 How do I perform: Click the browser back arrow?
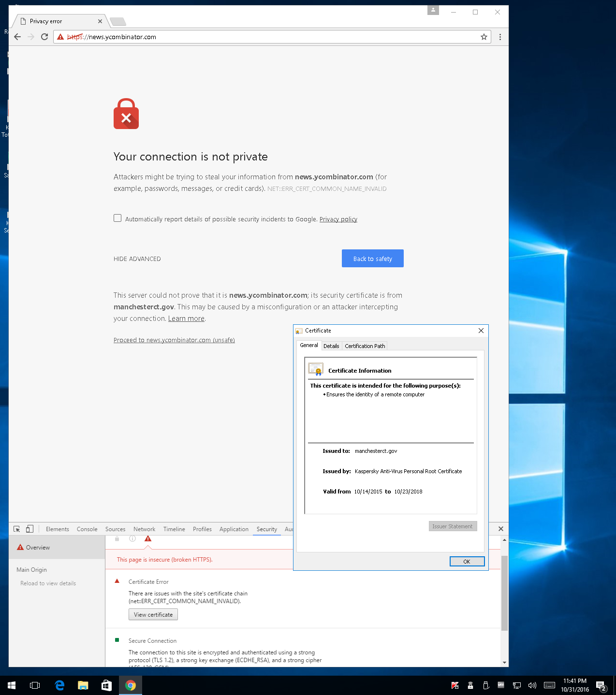click(17, 37)
